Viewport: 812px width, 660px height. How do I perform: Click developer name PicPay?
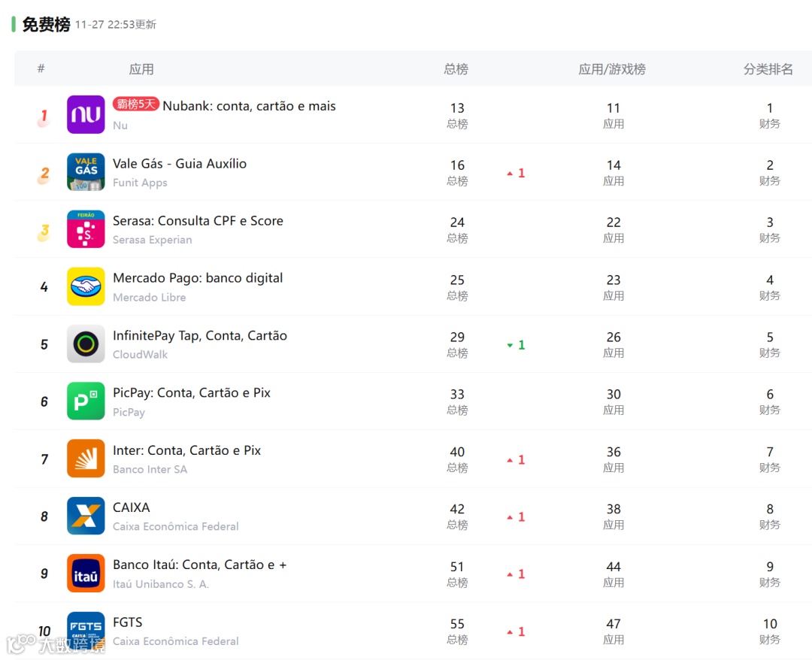tap(129, 412)
